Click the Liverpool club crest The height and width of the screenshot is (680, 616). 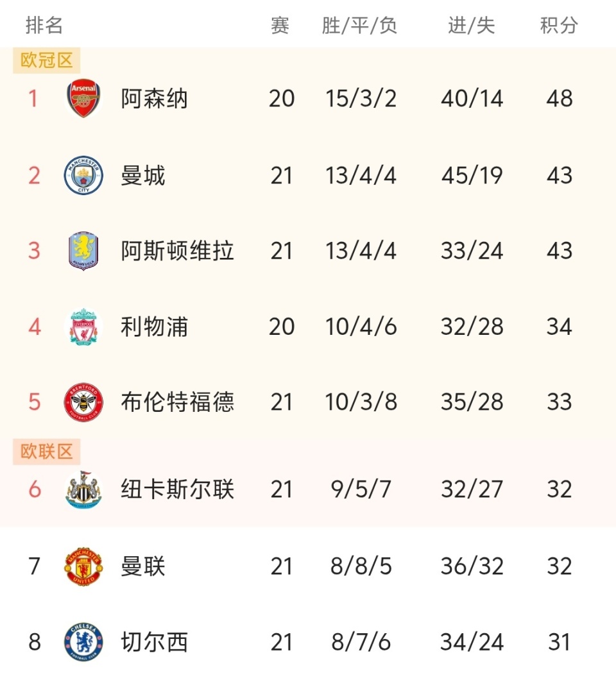coord(83,327)
